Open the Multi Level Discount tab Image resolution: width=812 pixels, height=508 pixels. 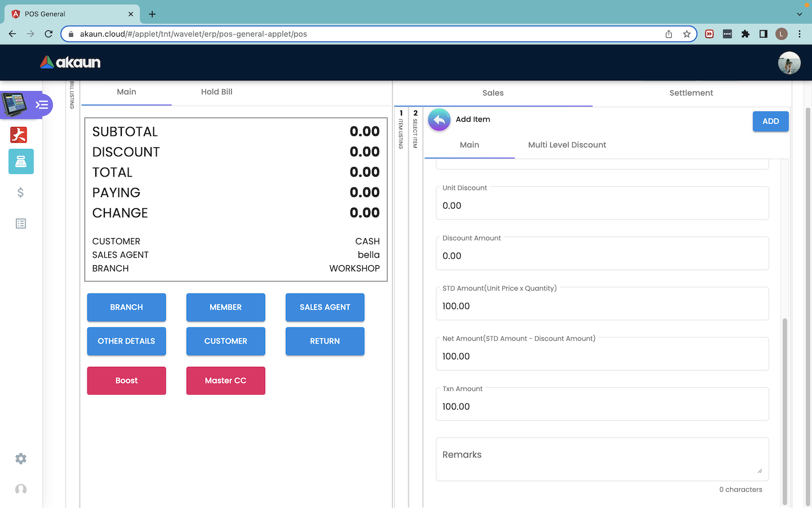coord(567,145)
